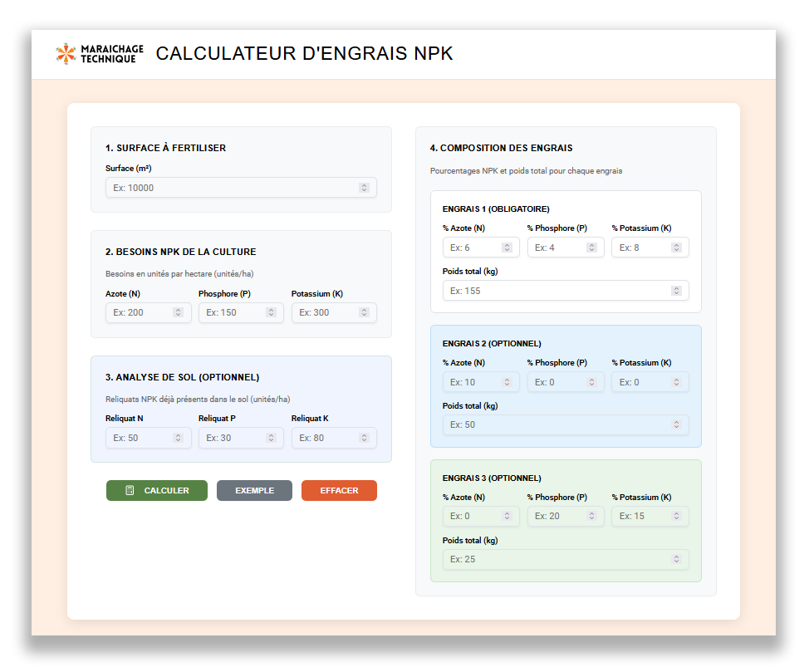This screenshot has height=672, width=809.
Task: Click Engrais 3 Poids total field
Action: [556, 559]
